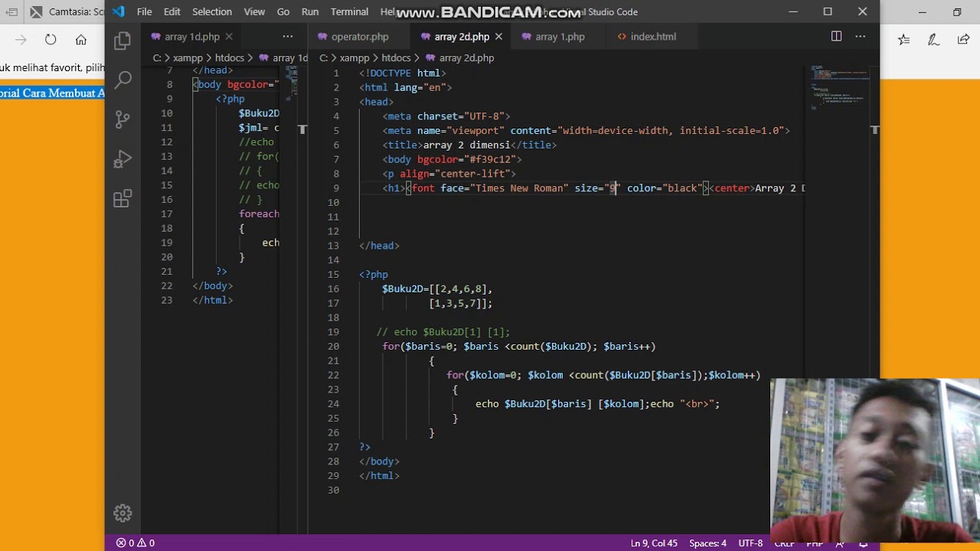Open the Run and Debug view
980x551 pixels.
pyautogui.click(x=122, y=159)
